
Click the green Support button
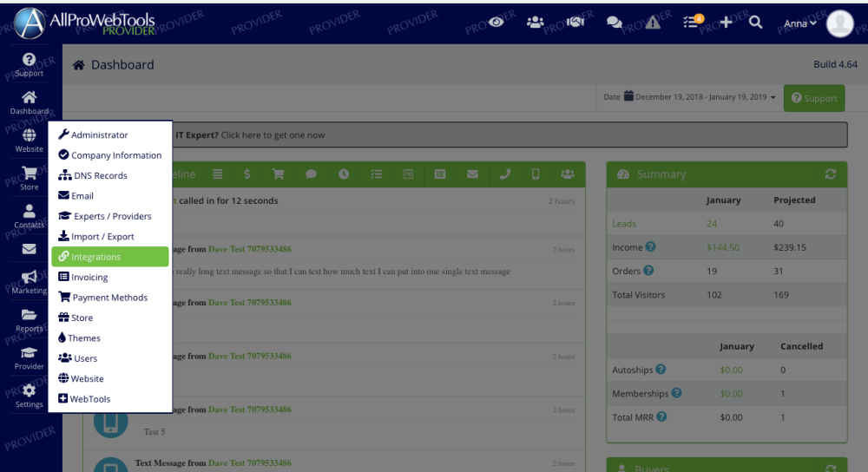[x=814, y=98]
